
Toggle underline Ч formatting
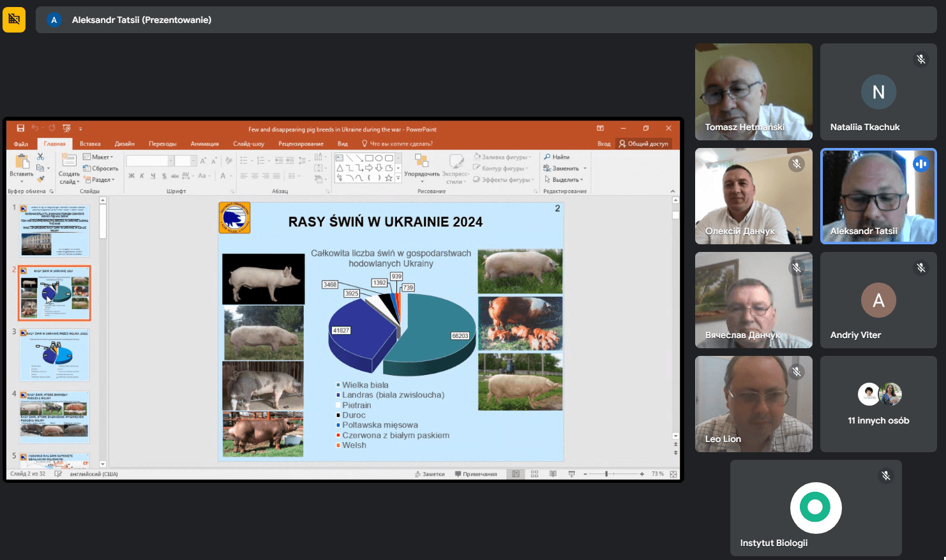click(153, 176)
